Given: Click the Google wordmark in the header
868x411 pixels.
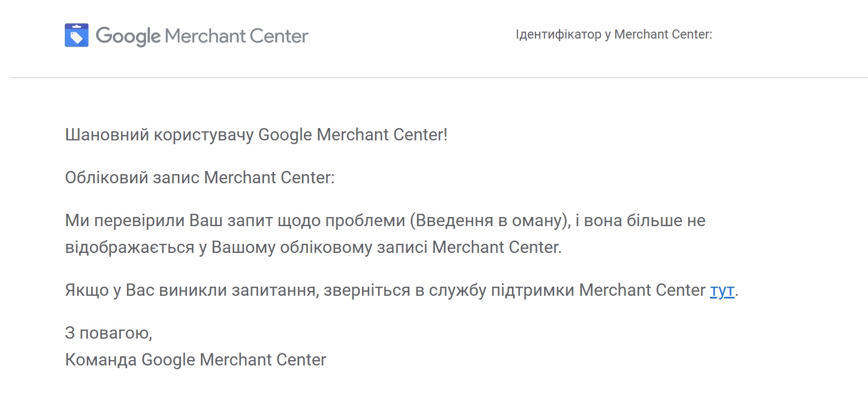Looking at the screenshot, I should click(x=128, y=36).
